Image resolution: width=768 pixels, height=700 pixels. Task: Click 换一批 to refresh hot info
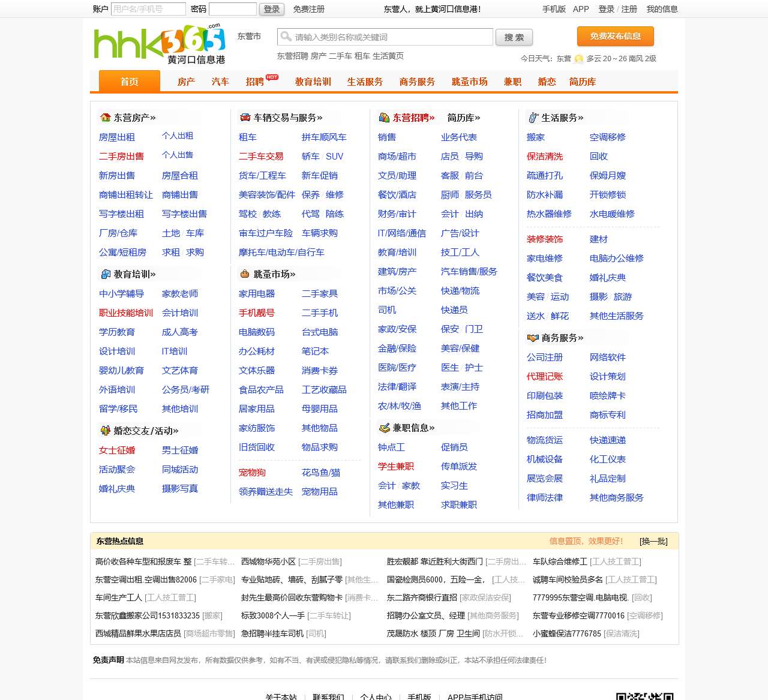[x=653, y=541]
